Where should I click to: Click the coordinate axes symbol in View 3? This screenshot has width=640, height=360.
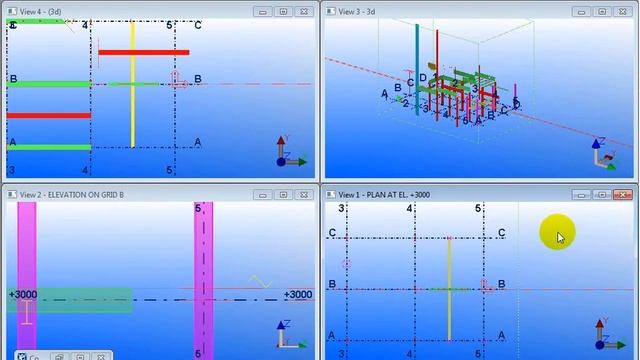tap(605, 154)
